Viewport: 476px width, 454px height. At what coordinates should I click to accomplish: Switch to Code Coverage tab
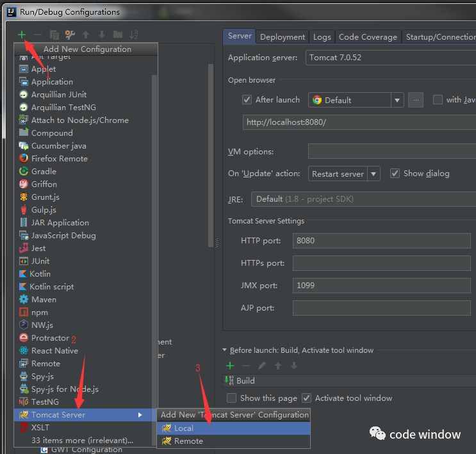pos(368,37)
